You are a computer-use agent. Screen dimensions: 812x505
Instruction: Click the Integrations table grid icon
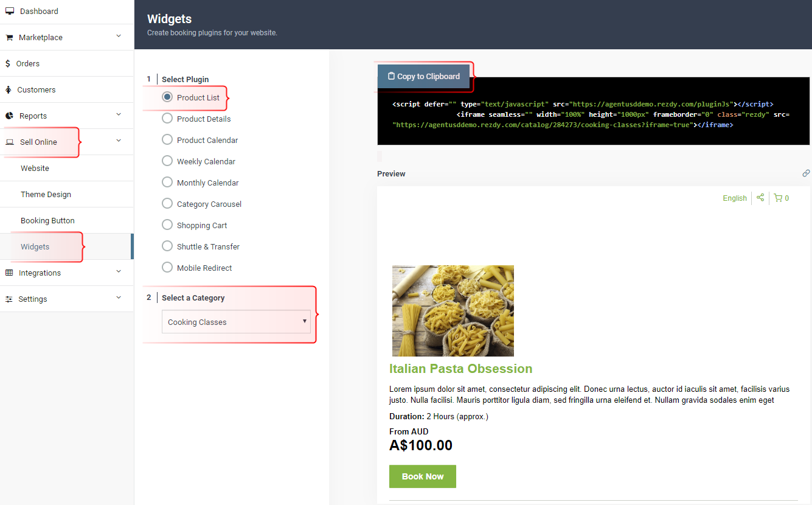tap(9, 273)
